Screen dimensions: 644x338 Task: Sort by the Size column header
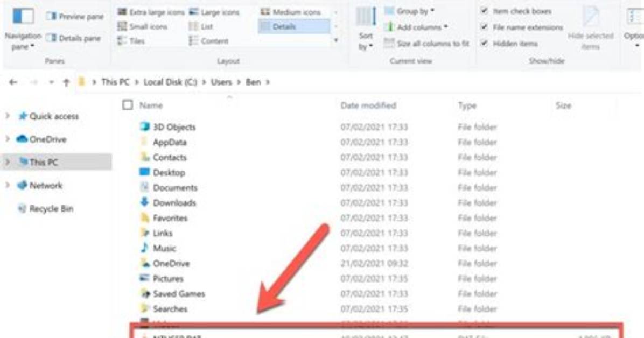click(x=563, y=105)
